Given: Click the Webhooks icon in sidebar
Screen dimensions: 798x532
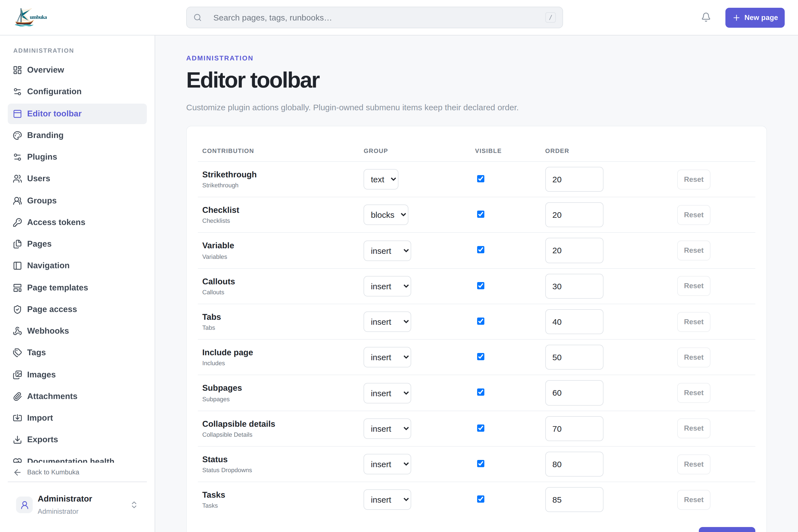Looking at the screenshot, I should [17, 331].
